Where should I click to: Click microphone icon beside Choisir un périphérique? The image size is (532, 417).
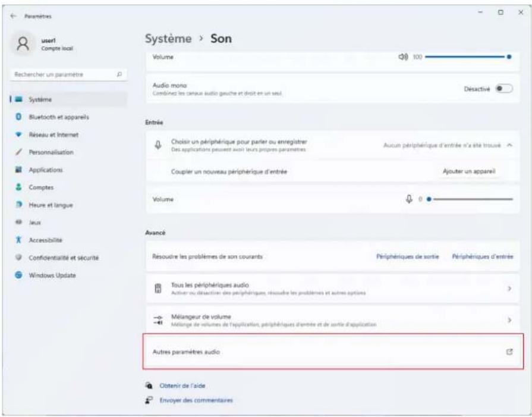click(x=158, y=145)
